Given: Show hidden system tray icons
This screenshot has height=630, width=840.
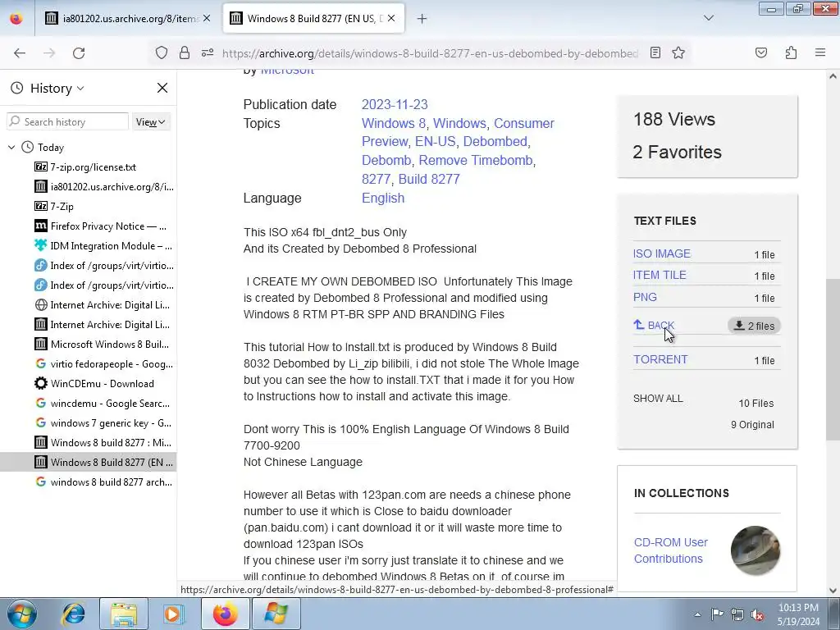Looking at the screenshot, I should (x=697, y=614).
